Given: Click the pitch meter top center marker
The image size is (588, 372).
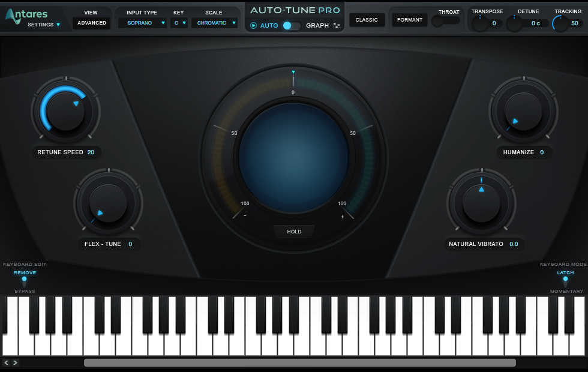Looking at the screenshot, I should (x=293, y=72).
